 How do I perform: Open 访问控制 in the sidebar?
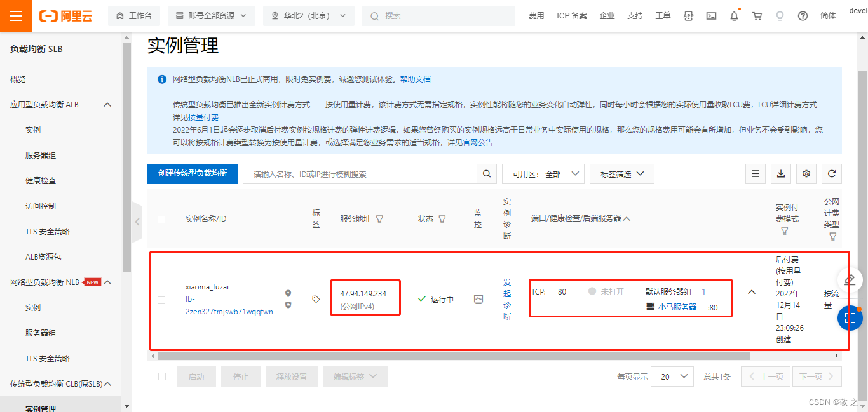pyautogui.click(x=41, y=206)
